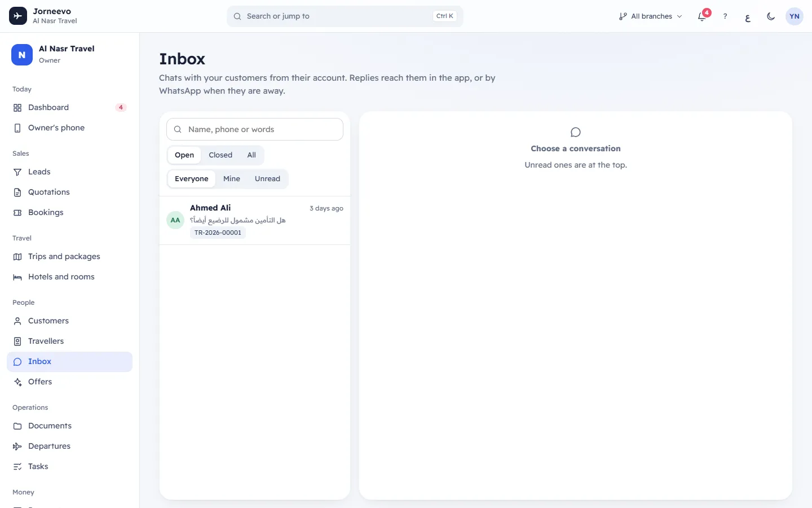The image size is (812, 508).
Task: Select the All status filter
Action: click(251, 155)
